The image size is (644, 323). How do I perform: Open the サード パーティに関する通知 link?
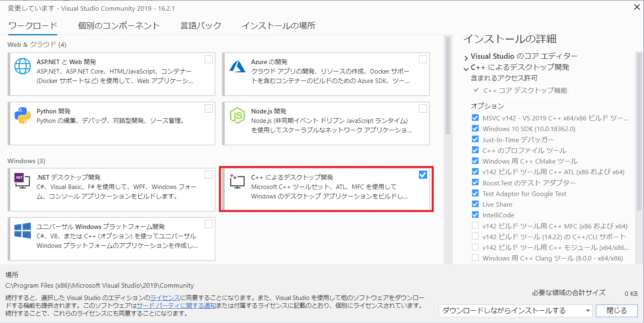[x=176, y=305]
